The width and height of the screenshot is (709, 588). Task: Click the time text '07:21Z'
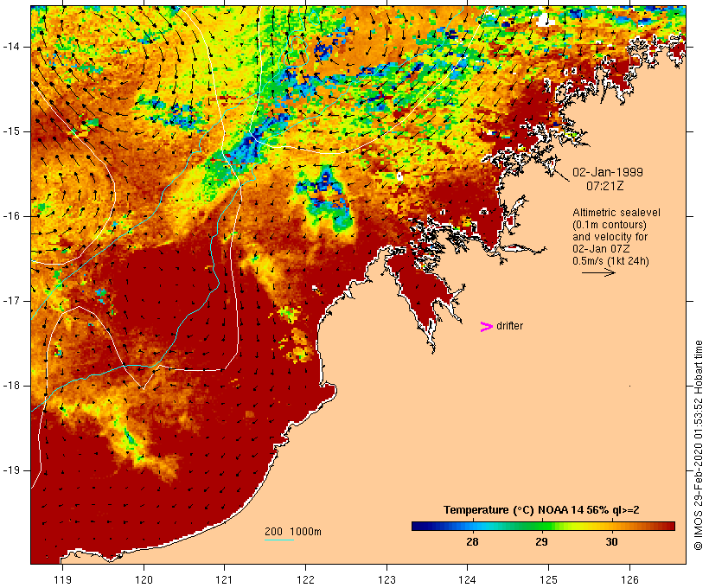(605, 186)
